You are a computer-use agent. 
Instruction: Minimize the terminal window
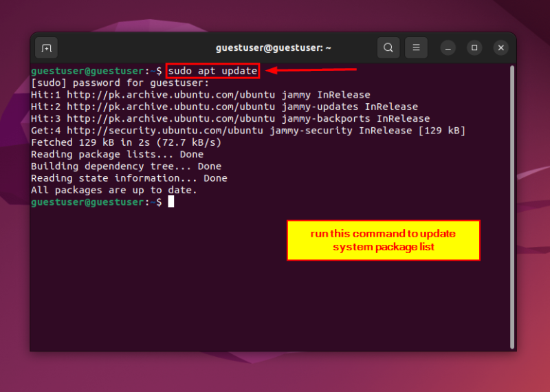(448, 47)
